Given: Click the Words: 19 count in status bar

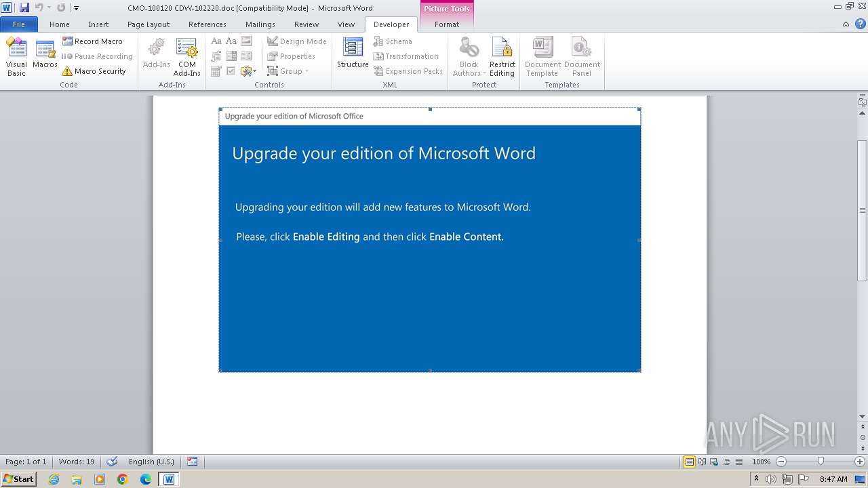Looking at the screenshot, I should click(x=77, y=462).
